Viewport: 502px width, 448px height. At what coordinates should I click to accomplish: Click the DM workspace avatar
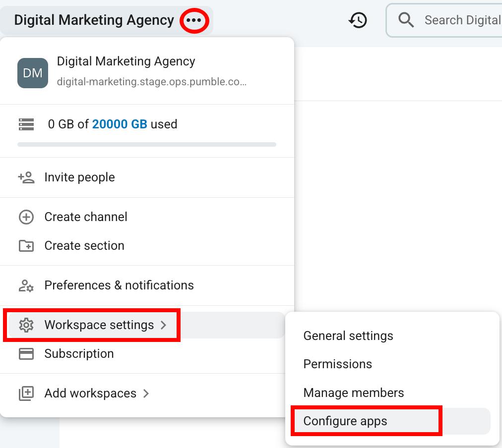tap(33, 73)
